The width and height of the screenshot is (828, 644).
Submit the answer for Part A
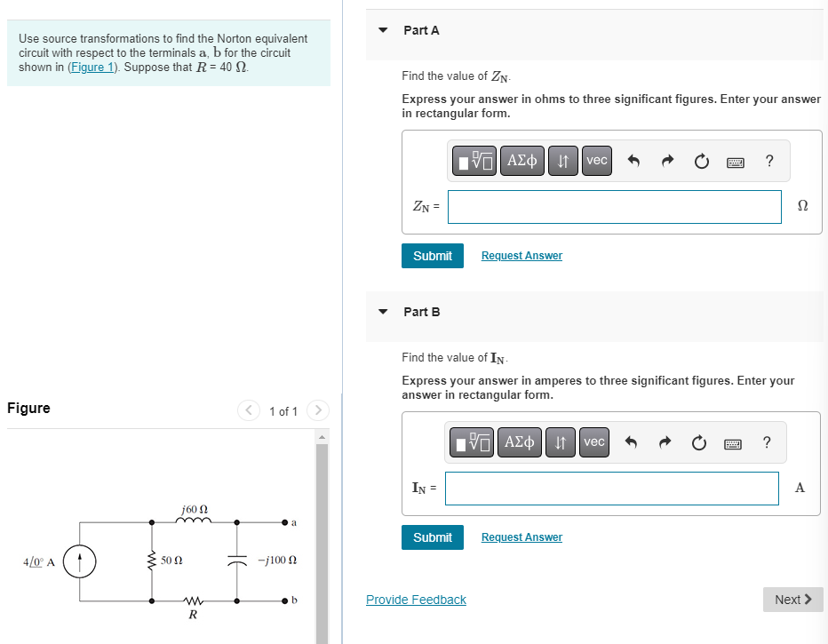tap(433, 255)
